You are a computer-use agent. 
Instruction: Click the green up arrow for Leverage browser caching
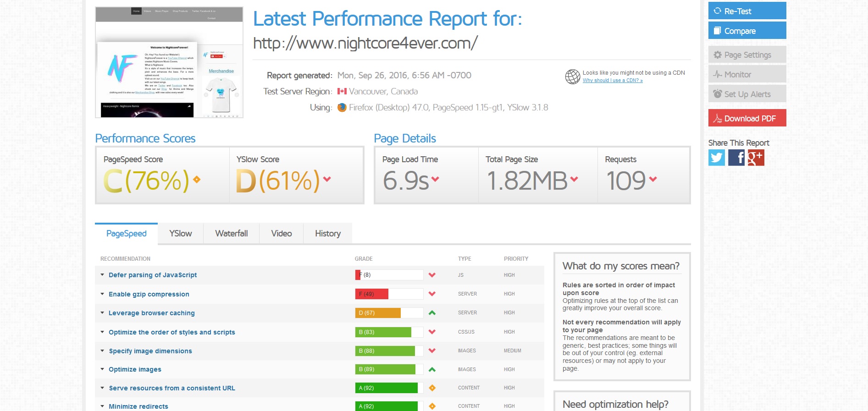click(431, 313)
